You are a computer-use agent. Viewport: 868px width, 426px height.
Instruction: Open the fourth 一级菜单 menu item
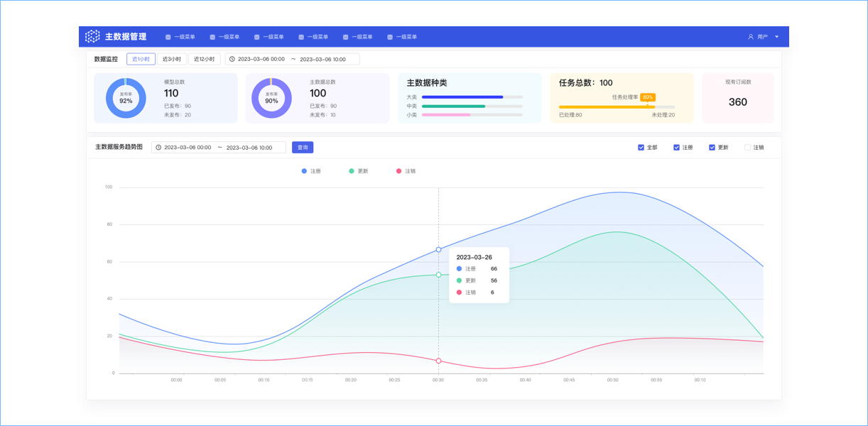pos(313,37)
